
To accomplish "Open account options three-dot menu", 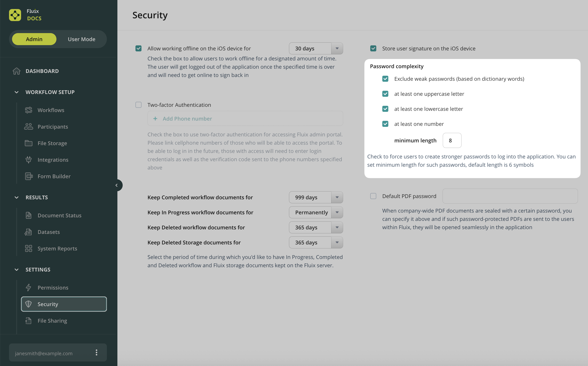I will coord(96,353).
